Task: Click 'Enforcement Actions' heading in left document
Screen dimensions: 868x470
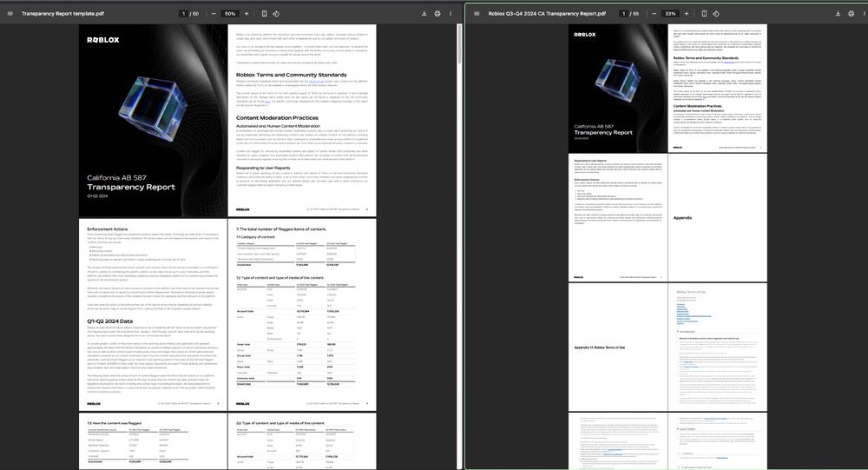Action: point(108,228)
